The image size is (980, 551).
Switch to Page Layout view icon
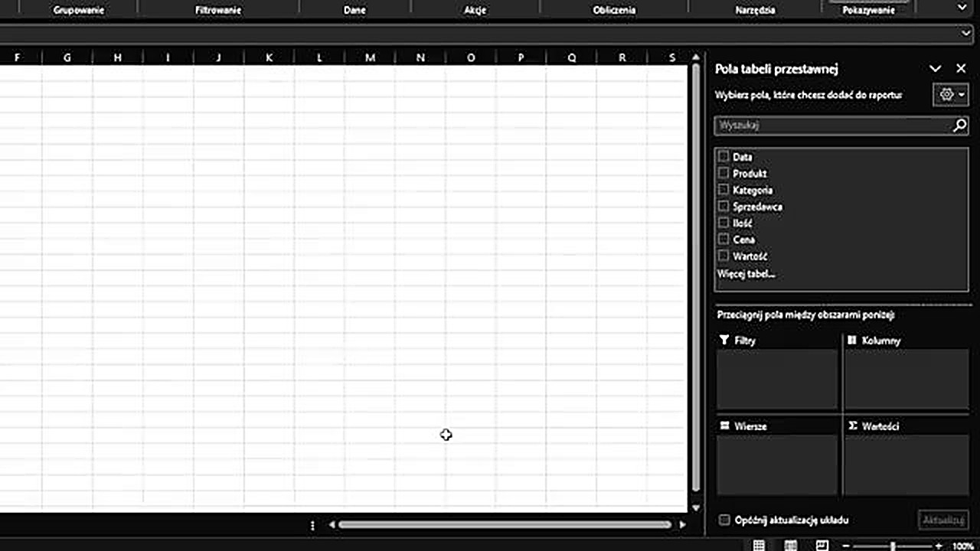[790, 546]
